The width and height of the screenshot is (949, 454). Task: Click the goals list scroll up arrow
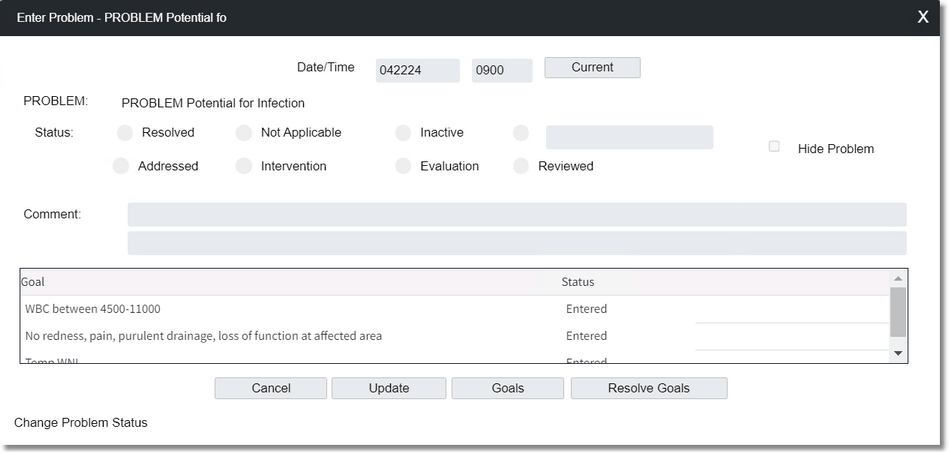(898, 279)
